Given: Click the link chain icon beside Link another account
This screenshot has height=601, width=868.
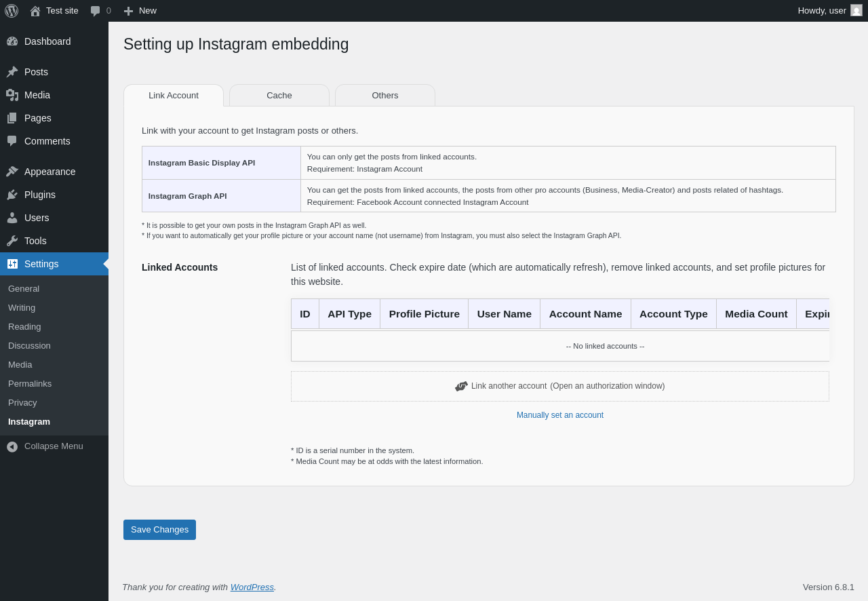Looking at the screenshot, I should click(461, 386).
